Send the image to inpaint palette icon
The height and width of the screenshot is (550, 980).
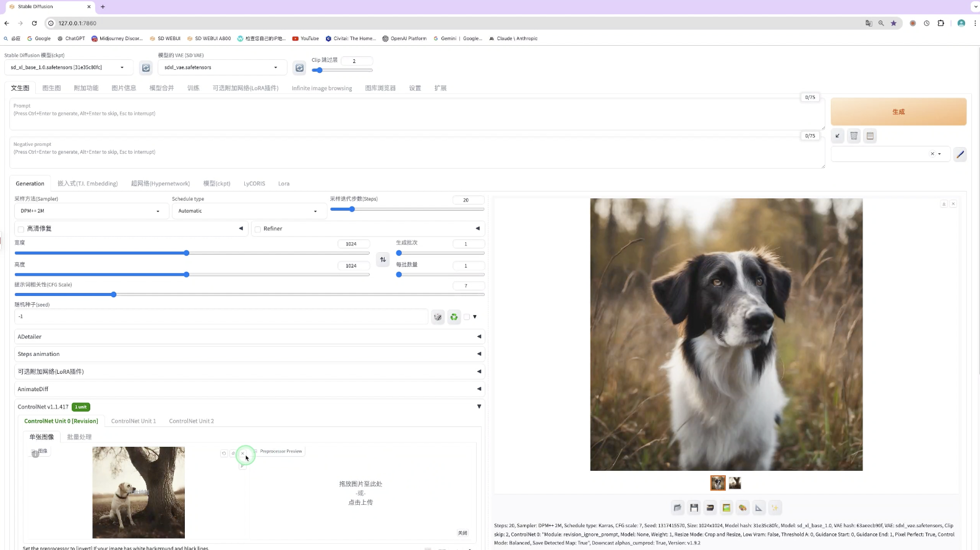point(743,508)
